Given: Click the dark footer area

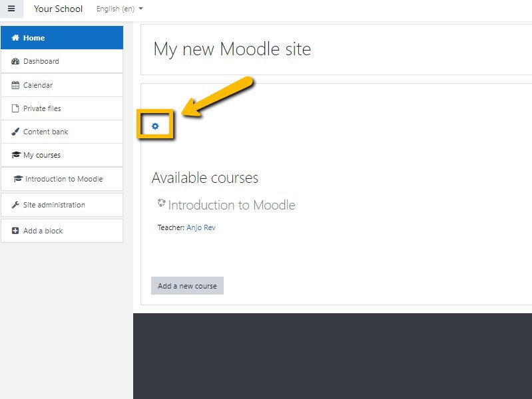Looking at the screenshot, I should click(x=332, y=356).
